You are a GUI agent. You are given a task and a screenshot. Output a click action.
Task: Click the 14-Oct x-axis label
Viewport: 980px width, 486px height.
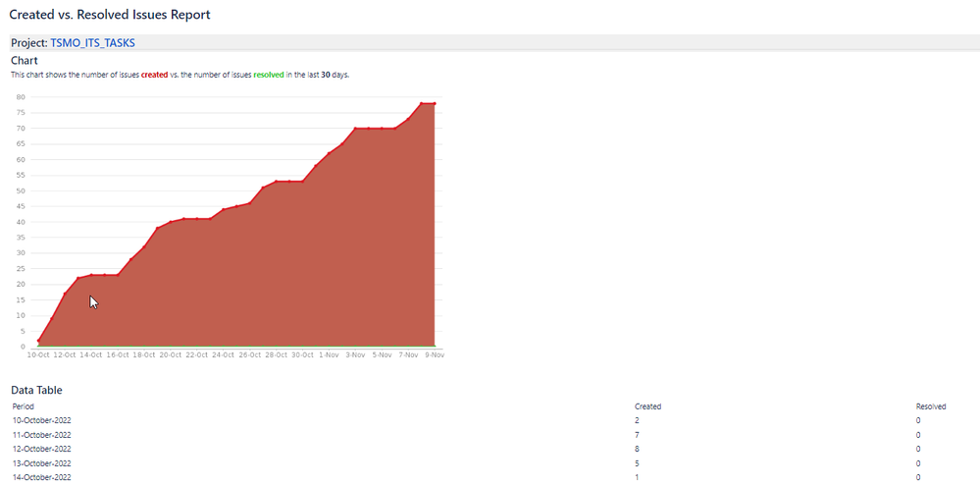pyautogui.click(x=91, y=354)
